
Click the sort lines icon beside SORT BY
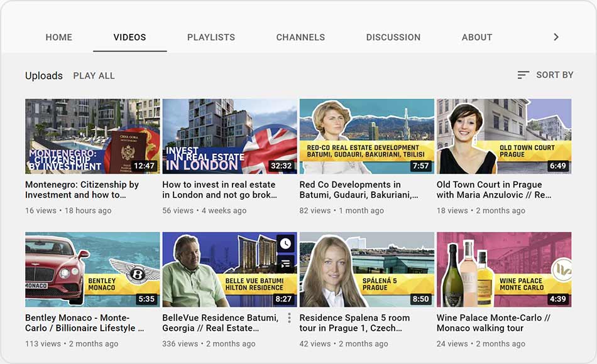tap(523, 75)
